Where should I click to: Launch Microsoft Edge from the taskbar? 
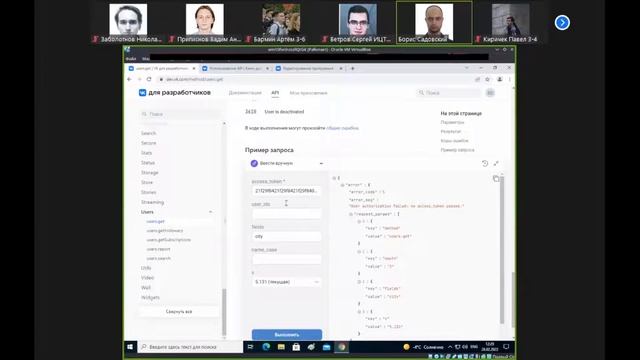click(266, 347)
